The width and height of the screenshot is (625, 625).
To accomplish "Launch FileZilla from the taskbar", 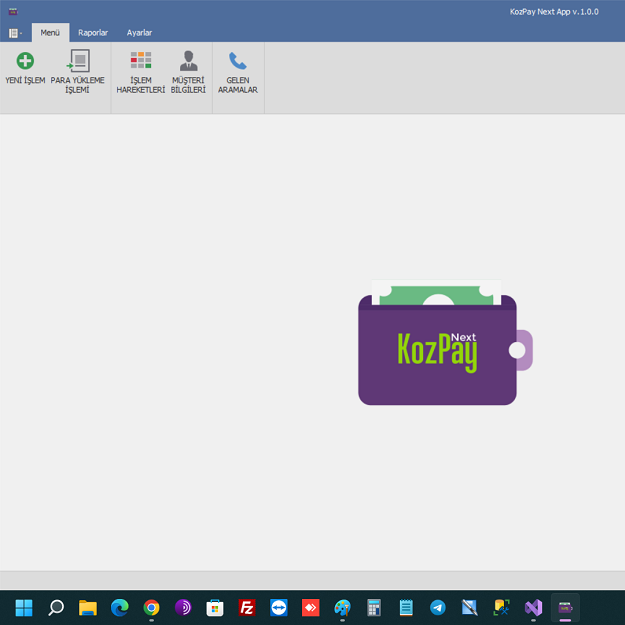I will (247, 607).
